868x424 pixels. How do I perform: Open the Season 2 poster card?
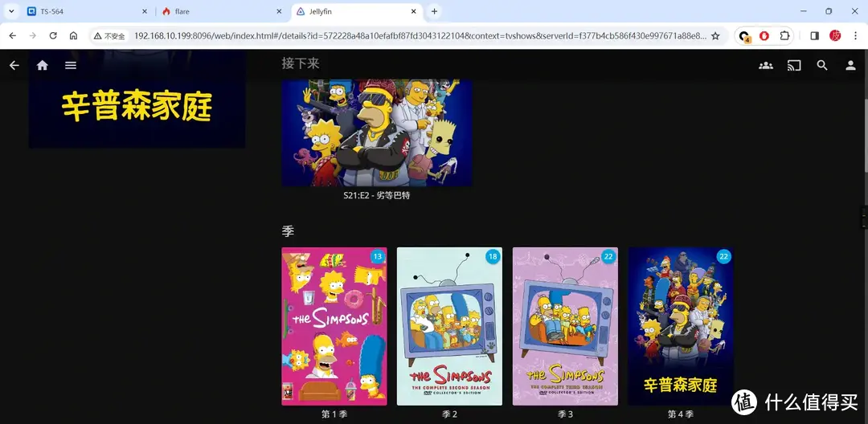[x=449, y=326]
